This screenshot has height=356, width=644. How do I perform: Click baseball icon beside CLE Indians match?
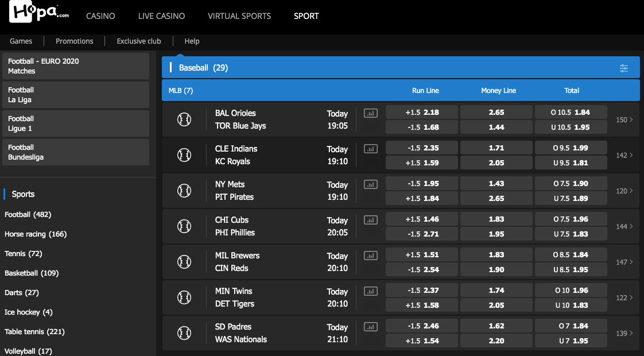point(184,155)
